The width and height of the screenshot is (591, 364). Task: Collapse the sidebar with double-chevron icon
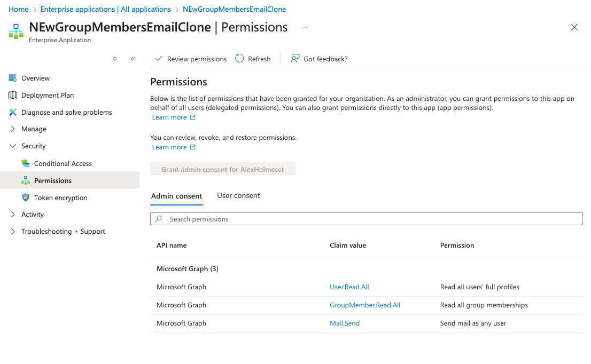click(x=133, y=59)
